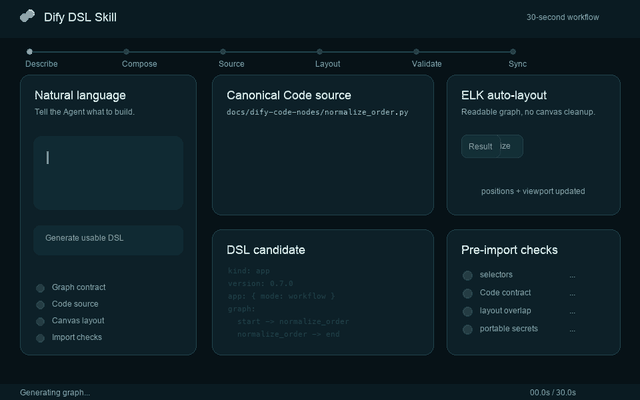
Task: Select the node behind the Result node
Action: point(512,146)
